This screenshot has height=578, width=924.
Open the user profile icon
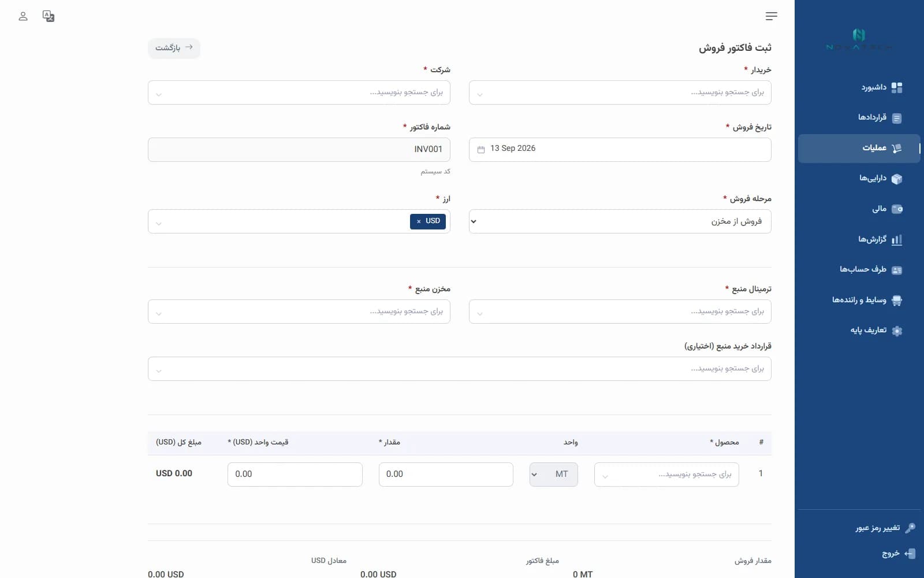point(23,16)
